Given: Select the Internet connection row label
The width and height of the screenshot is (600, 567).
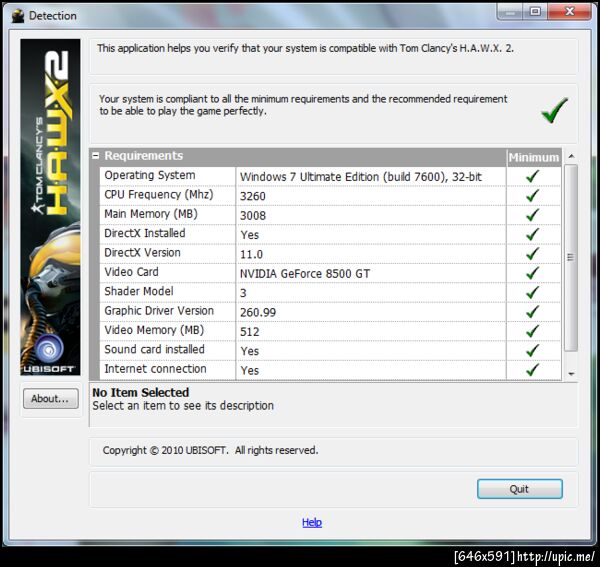Looking at the screenshot, I should pyautogui.click(x=155, y=369).
